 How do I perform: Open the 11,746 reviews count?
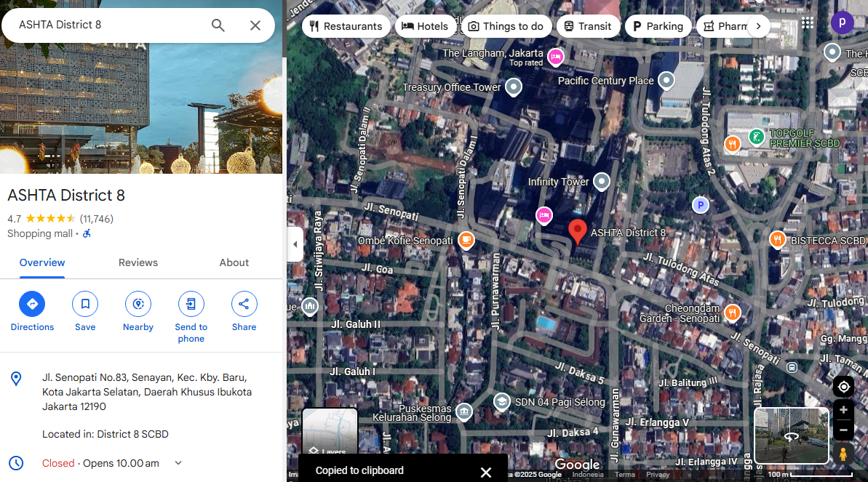click(96, 219)
